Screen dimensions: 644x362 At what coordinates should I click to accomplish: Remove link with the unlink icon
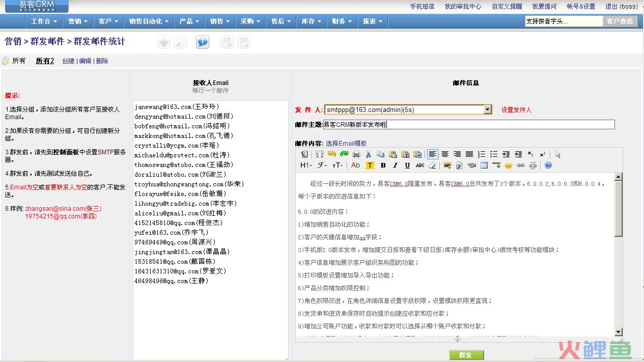[533, 165]
